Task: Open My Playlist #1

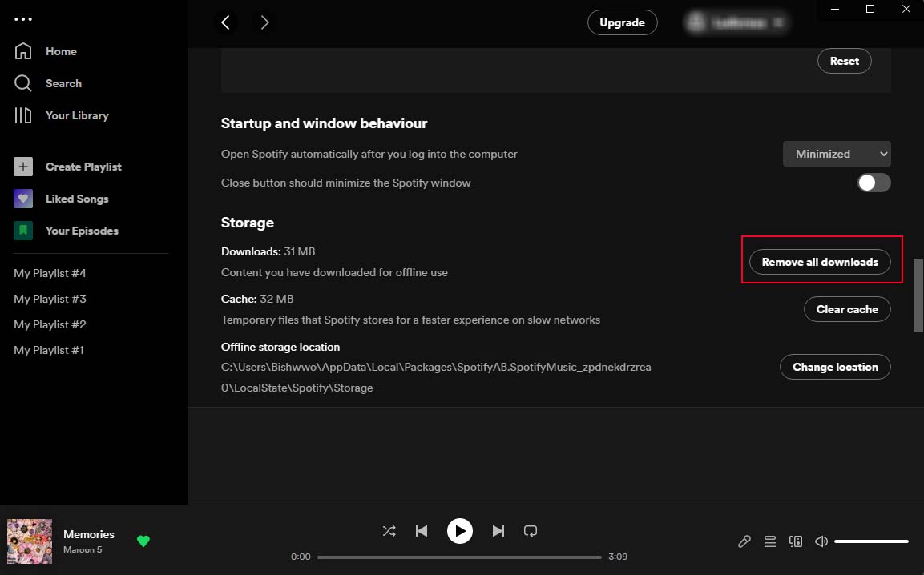Action: (x=49, y=350)
